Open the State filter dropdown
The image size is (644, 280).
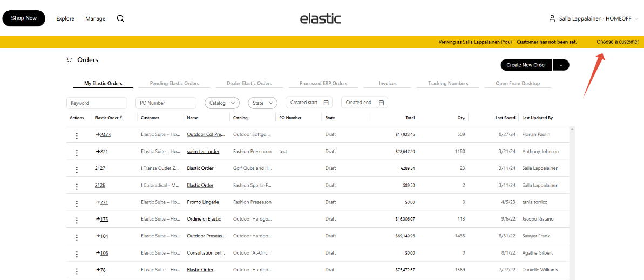[262, 103]
